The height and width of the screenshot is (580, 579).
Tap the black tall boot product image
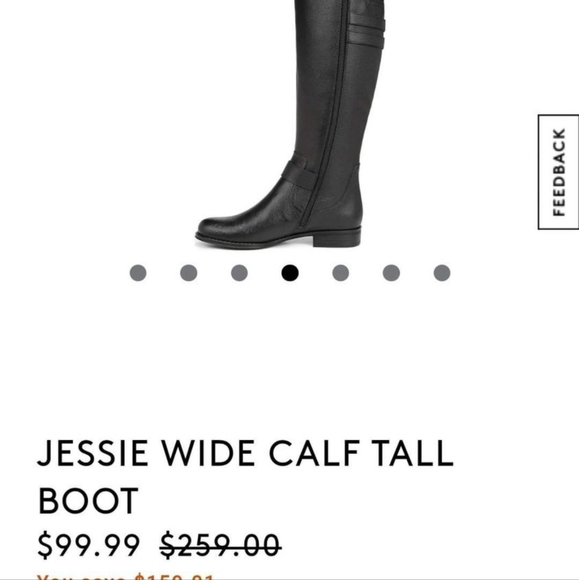(290, 124)
